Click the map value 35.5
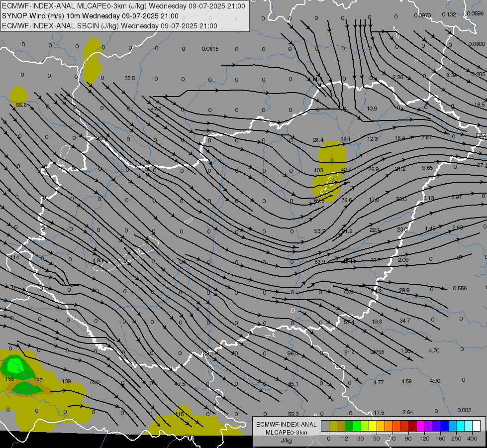 tap(130, 78)
